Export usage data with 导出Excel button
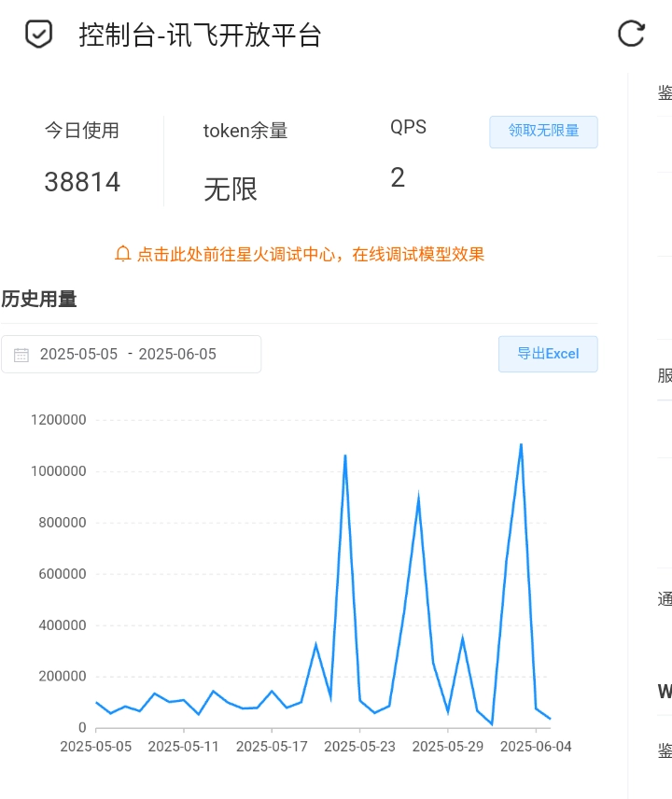 point(548,354)
